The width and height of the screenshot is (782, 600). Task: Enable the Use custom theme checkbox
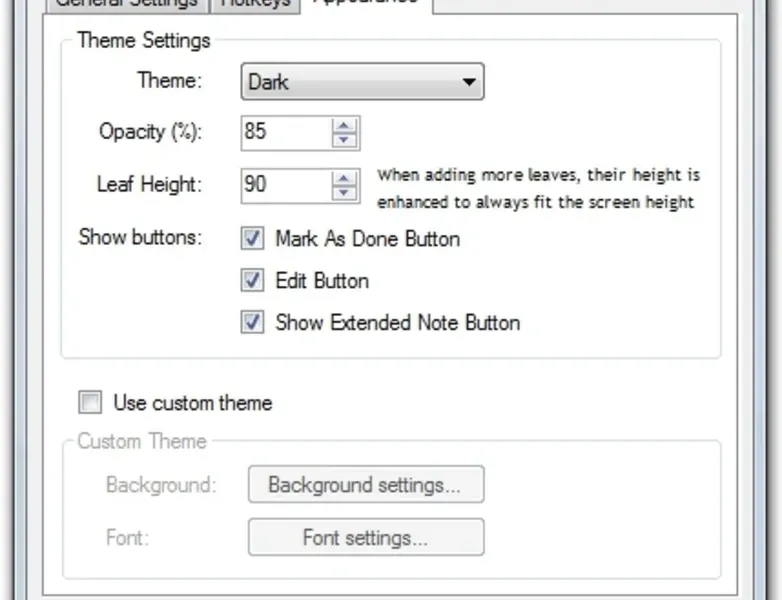pyautogui.click(x=91, y=403)
